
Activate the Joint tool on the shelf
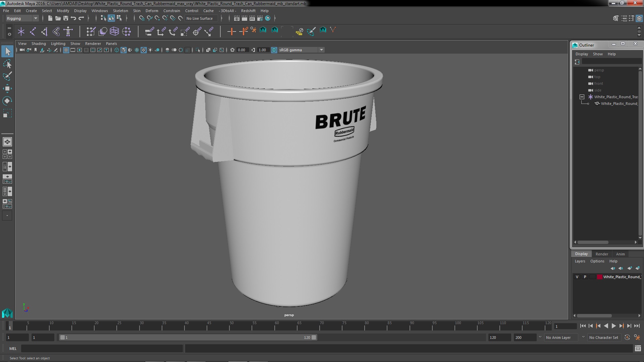(x=33, y=32)
